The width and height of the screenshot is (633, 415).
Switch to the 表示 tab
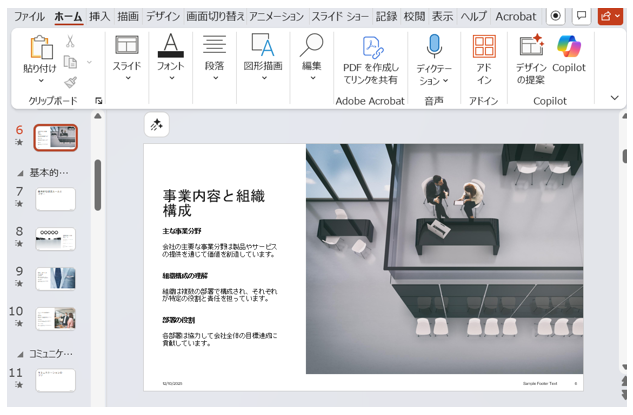[x=442, y=17]
